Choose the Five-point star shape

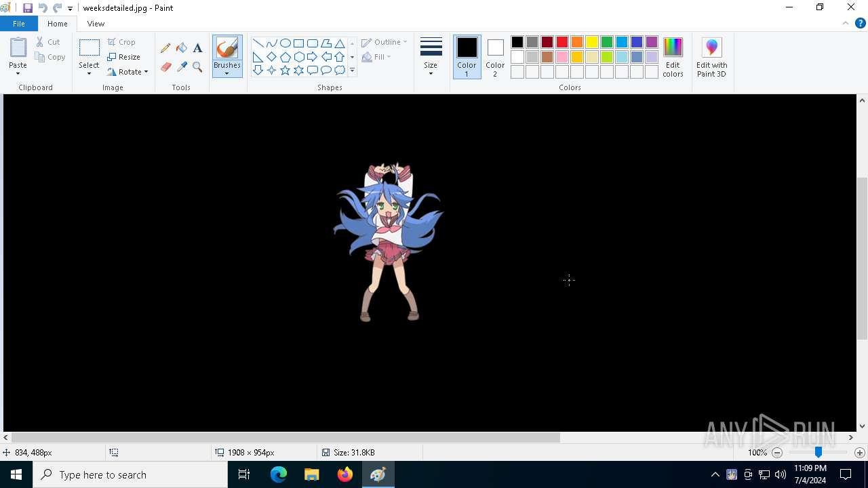(x=285, y=70)
